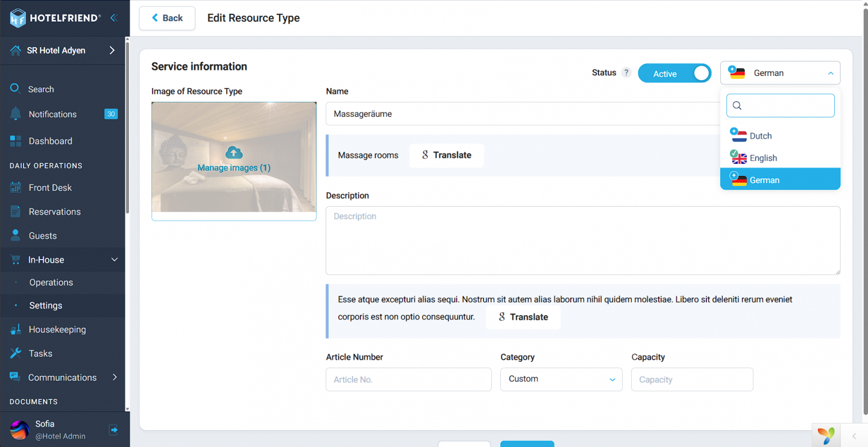
Task: Click the Notifications bell icon
Action: 16,114
